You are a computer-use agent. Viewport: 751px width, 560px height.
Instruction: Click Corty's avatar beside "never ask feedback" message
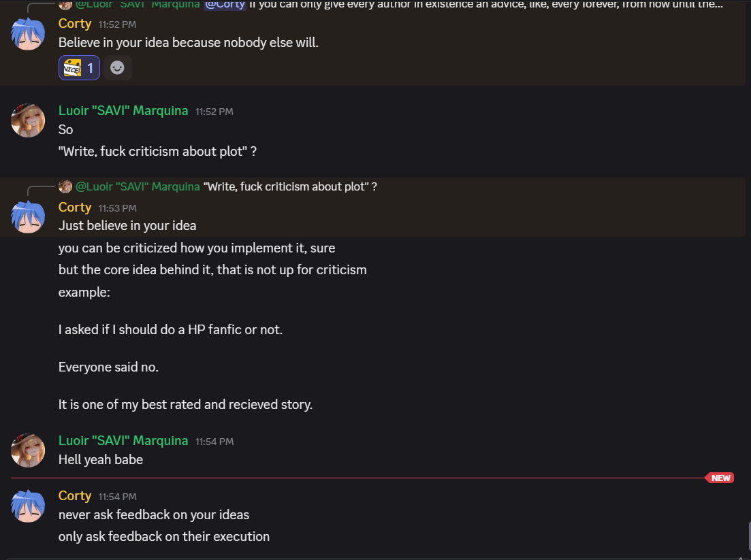pos(28,506)
